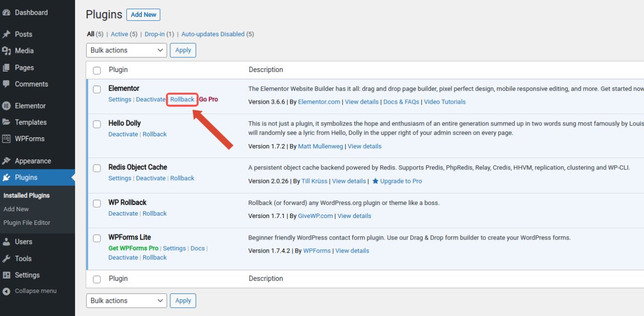Open the top Bulk actions dropdown
644x316 pixels.
[x=126, y=50]
